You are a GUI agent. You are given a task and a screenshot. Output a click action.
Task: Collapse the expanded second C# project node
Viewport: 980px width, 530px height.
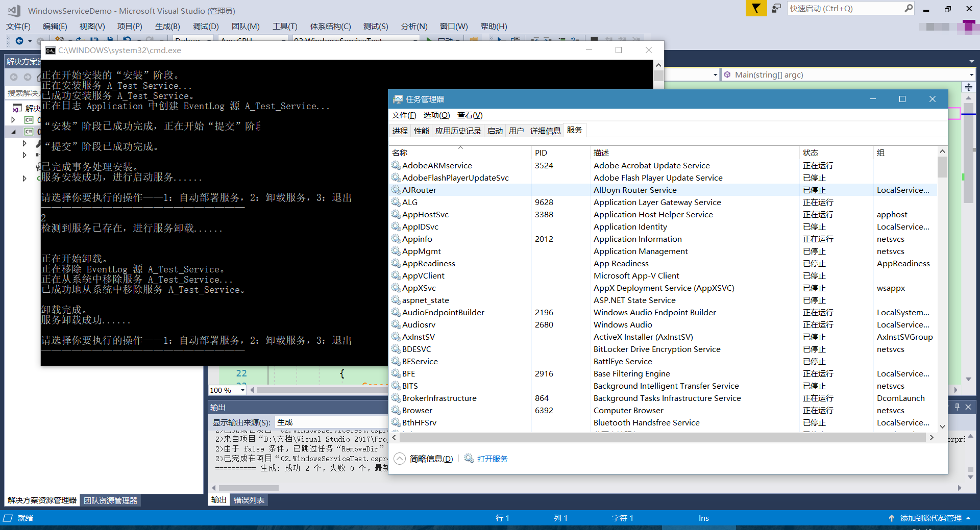14,132
